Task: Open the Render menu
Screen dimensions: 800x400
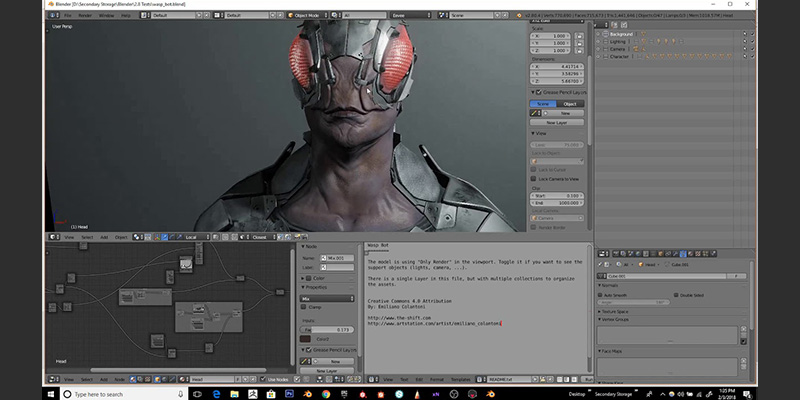Action: (85, 16)
